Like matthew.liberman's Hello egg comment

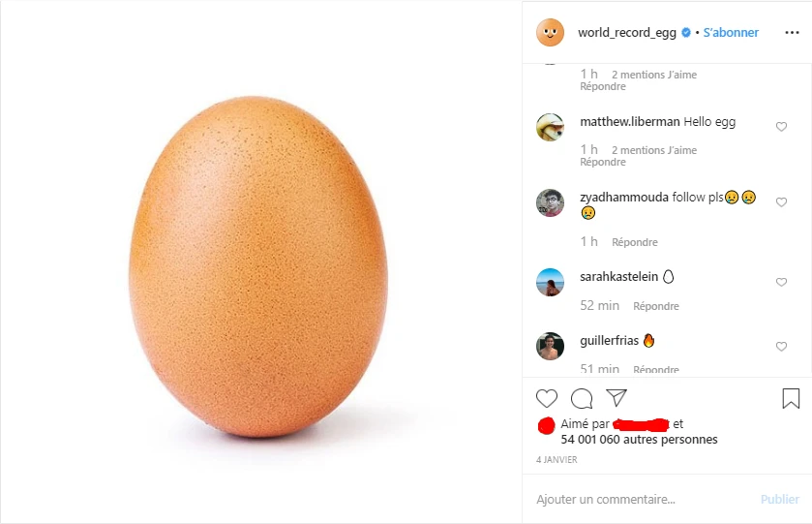pyautogui.click(x=781, y=127)
